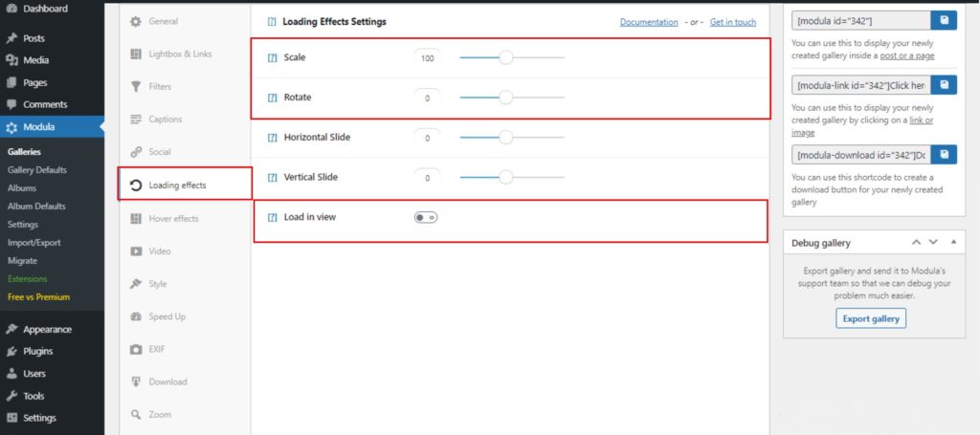Open the Documentation link
Viewport: 980px width, 435px height.
[x=649, y=22]
